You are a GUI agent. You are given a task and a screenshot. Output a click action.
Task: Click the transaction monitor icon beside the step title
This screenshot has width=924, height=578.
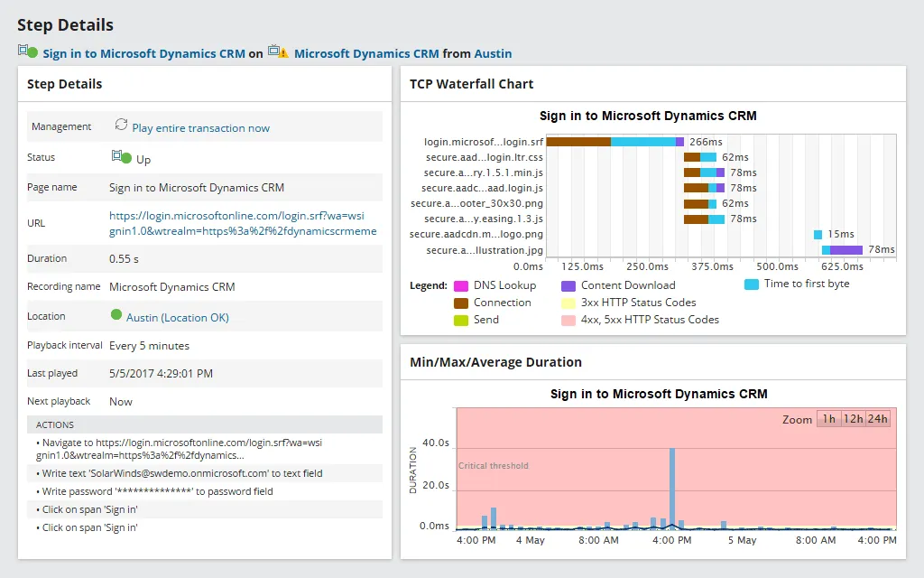(24, 52)
